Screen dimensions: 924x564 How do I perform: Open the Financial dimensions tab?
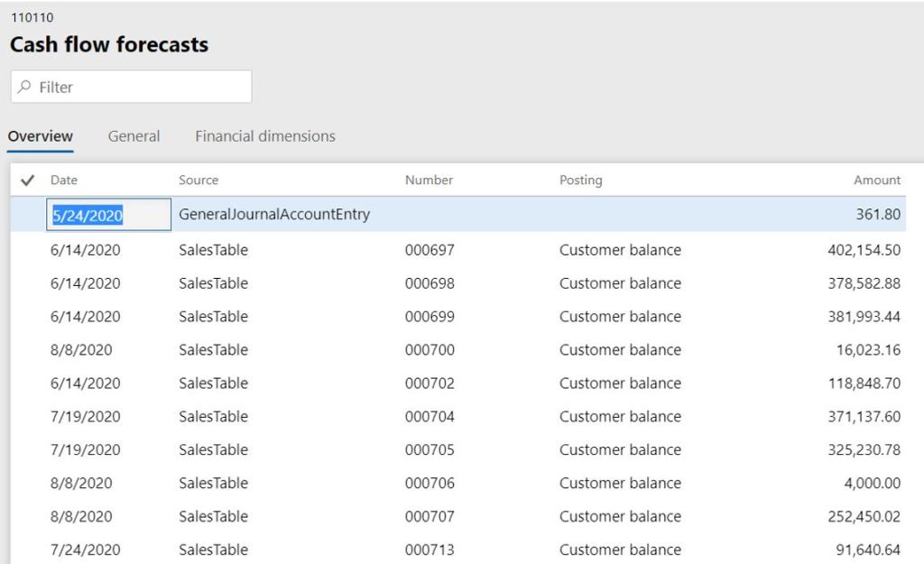pyautogui.click(x=264, y=135)
